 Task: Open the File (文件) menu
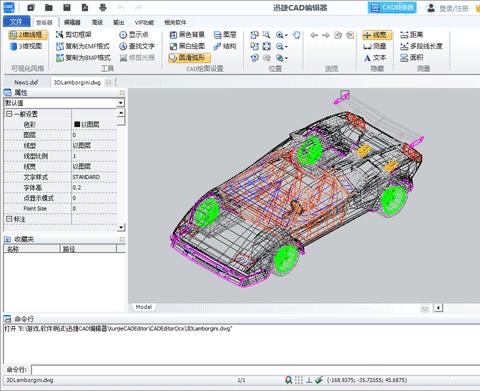(16, 22)
